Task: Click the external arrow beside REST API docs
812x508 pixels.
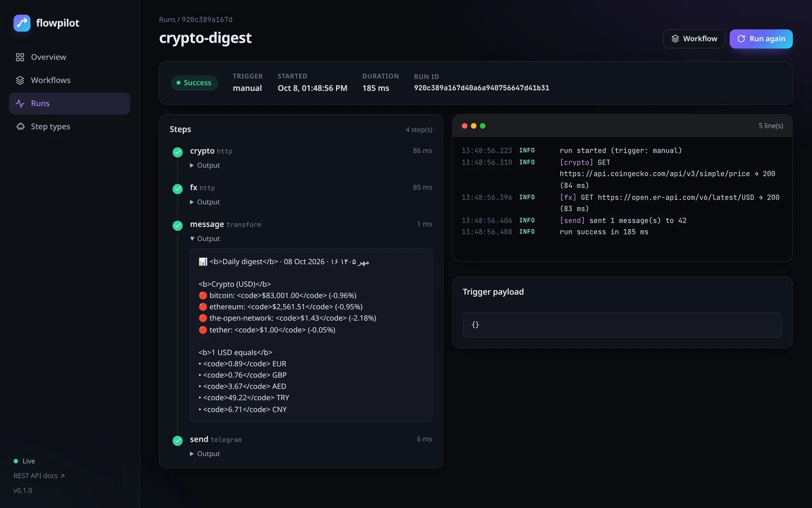Action: point(62,476)
